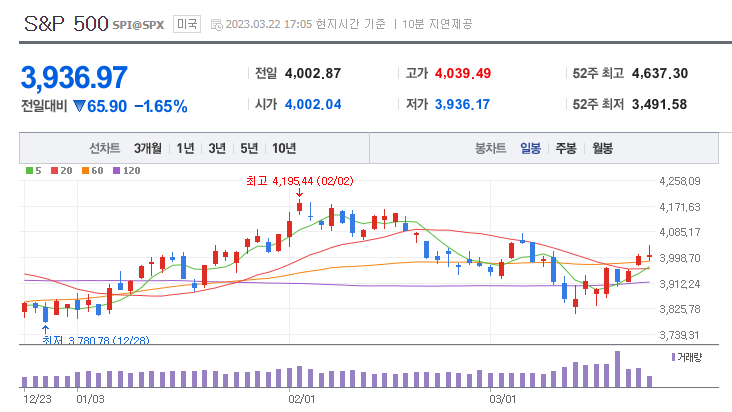Image resolution: width=732 pixels, height=412 pixels.
Task: Click the 02/01 date axis label
Action: tap(302, 399)
